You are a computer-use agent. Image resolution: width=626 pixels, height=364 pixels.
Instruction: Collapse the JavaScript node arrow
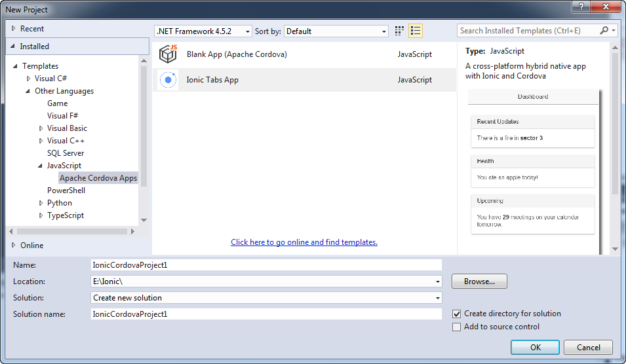(40, 166)
